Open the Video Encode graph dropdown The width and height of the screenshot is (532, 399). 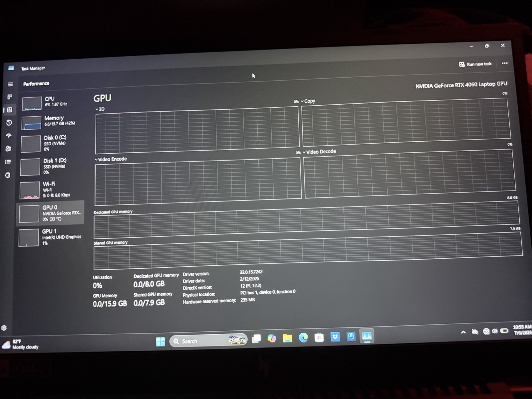coord(111,159)
